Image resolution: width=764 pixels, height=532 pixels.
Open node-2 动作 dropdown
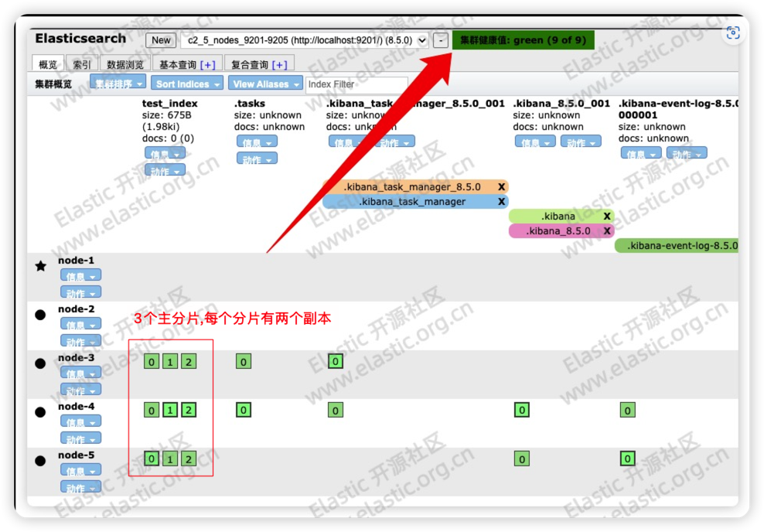coord(81,341)
